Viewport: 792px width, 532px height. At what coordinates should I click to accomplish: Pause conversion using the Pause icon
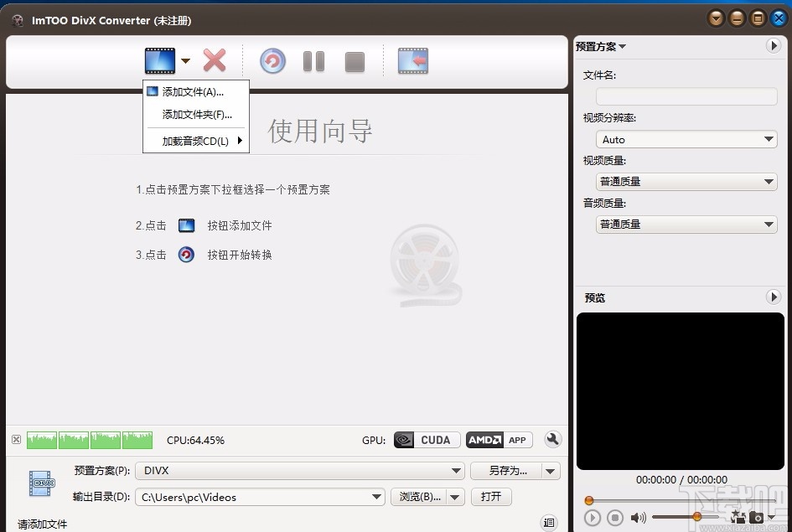(313, 60)
